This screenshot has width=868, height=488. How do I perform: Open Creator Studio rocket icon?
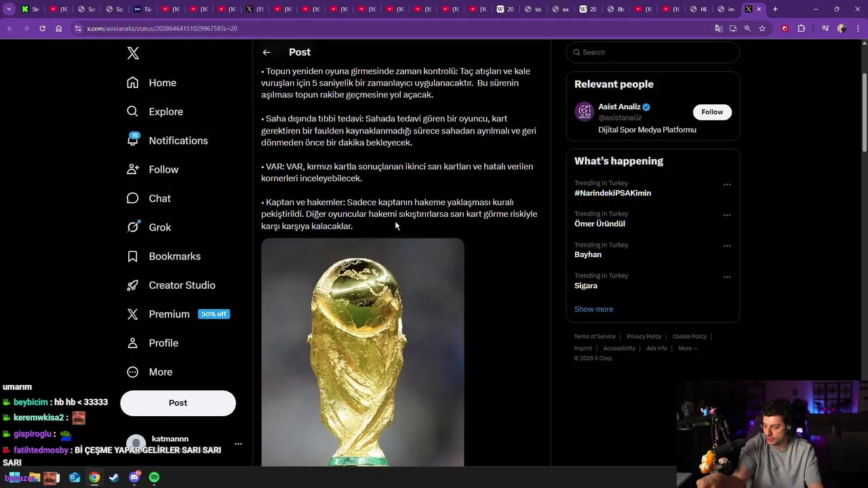[133, 285]
